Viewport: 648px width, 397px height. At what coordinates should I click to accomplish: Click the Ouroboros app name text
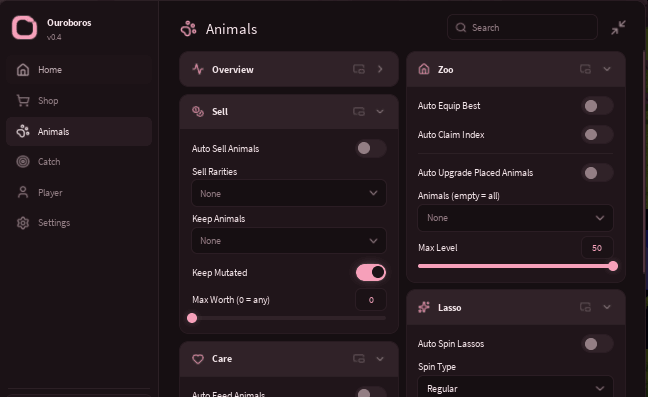[x=69, y=23]
